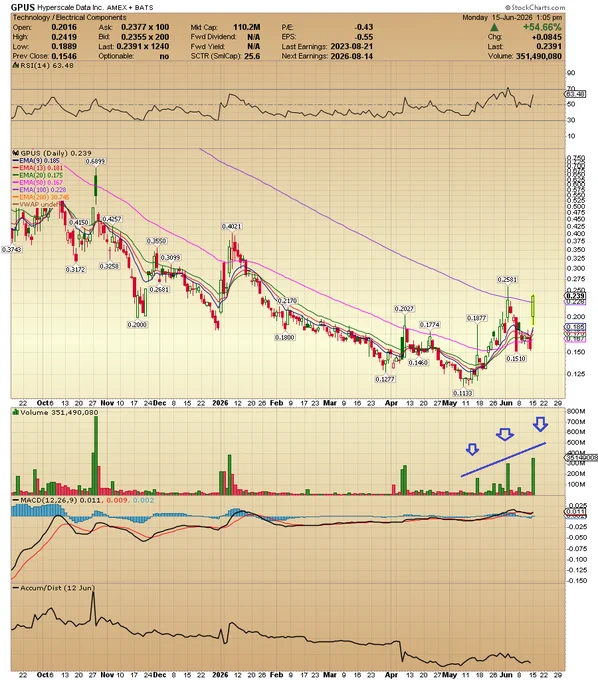
Task: Click the Chg value +0.0845
Action: coord(547,37)
